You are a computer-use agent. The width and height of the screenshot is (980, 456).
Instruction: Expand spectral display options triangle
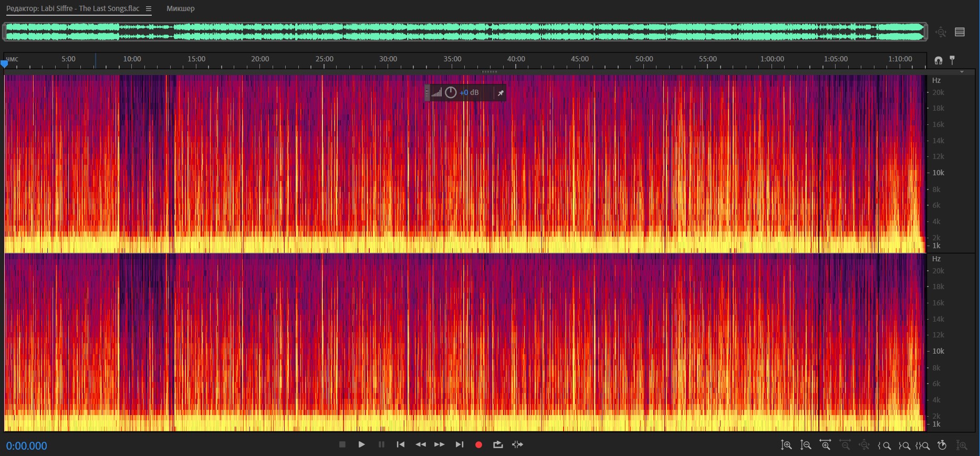[962, 72]
